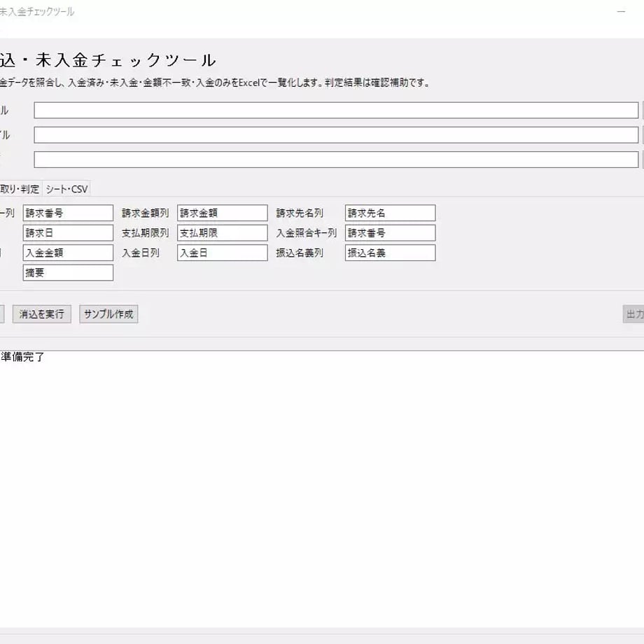Click the 未入金チェックツール heading text

pyautogui.click(x=126, y=60)
